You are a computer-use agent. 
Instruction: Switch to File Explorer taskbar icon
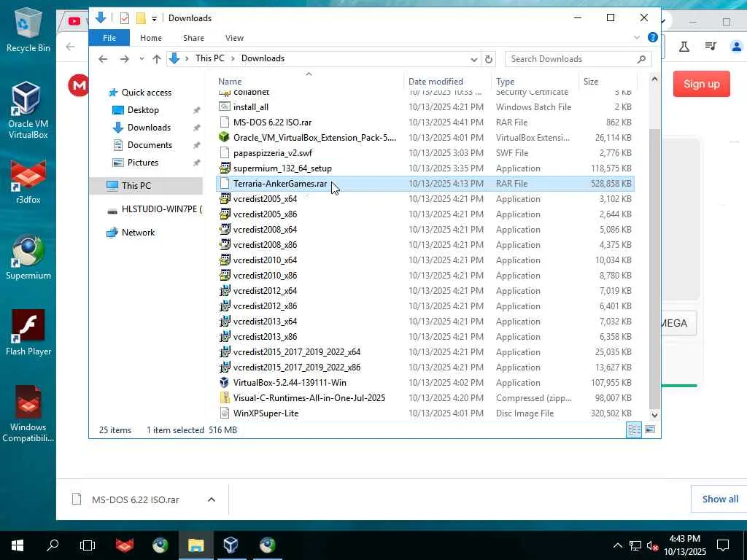click(196, 545)
